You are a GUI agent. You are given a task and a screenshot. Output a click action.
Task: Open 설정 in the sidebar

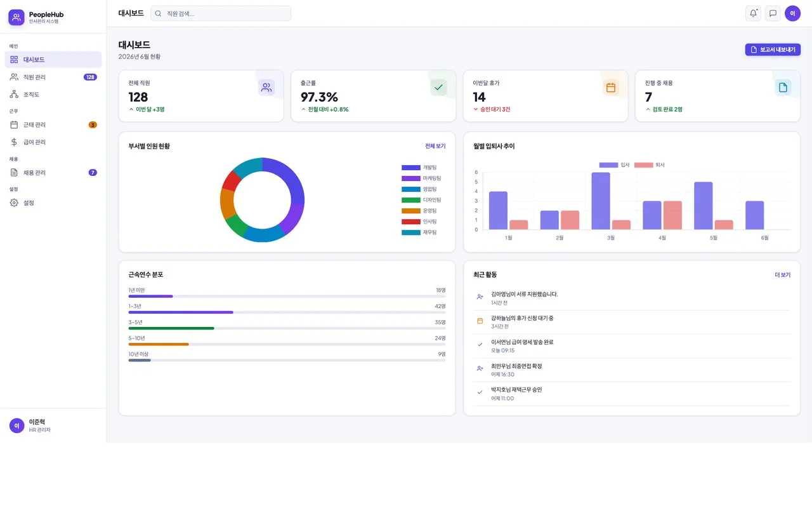tap(53, 203)
